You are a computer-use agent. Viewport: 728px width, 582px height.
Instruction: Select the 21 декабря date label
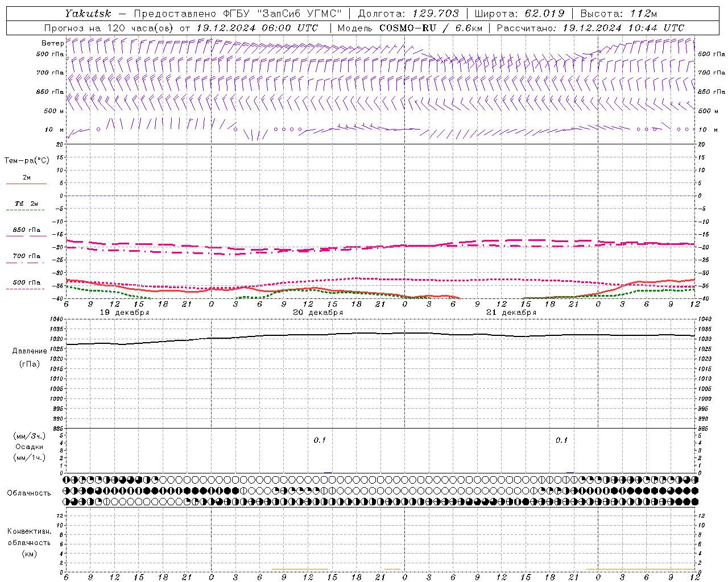[x=511, y=313]
